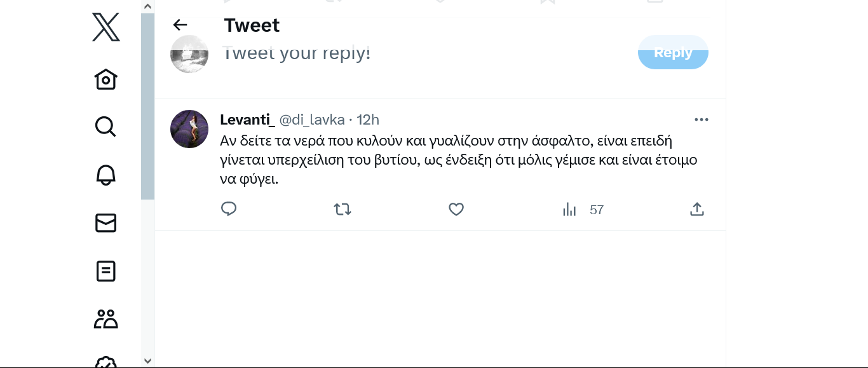Open Lists icon in sidebar

click(x=105, y=271)
